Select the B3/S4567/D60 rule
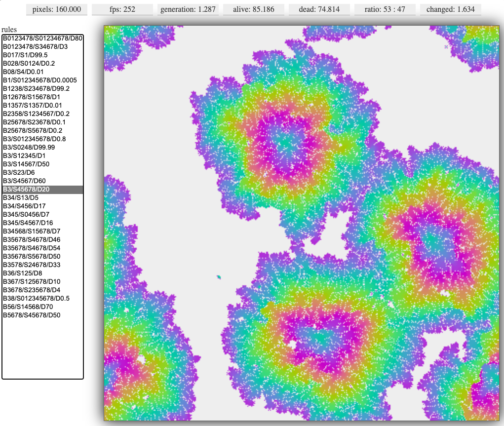 pos(42,181)
